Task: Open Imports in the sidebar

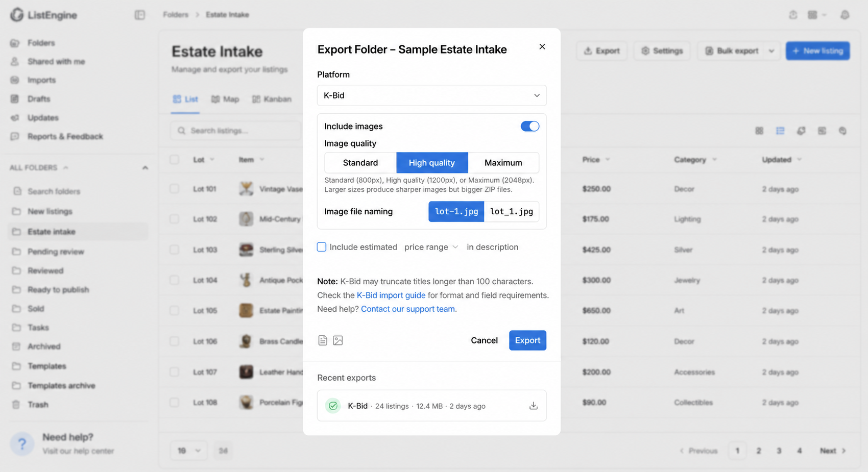Action: click(41, 80)
